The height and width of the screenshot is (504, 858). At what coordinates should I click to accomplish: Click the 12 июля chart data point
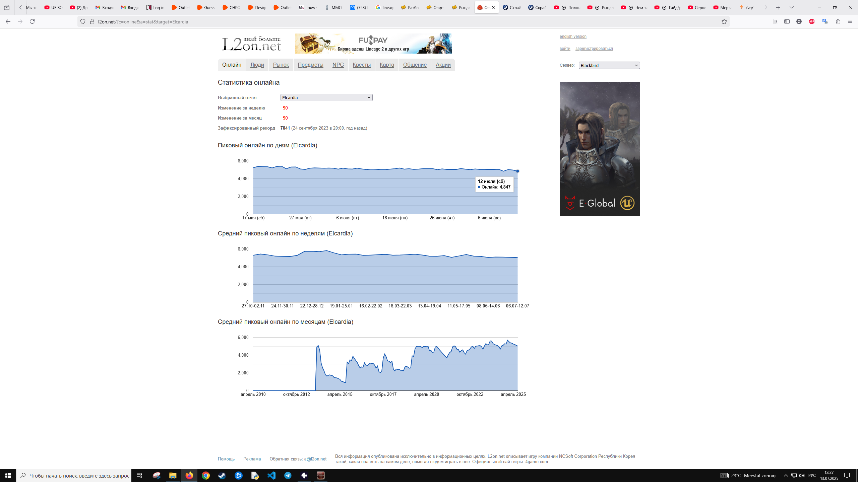click(x=517, y=171)
